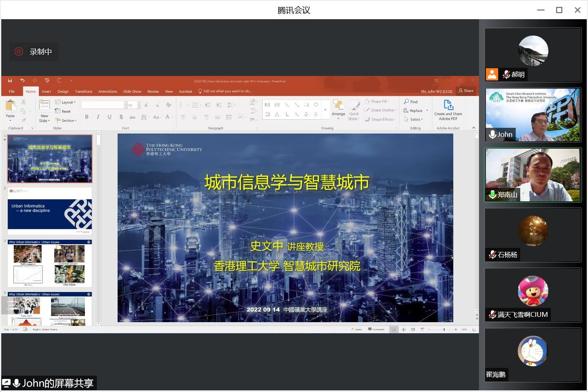Click Create and Share Adobe PDF icon
588x392 pixels.
pos(448,105)
